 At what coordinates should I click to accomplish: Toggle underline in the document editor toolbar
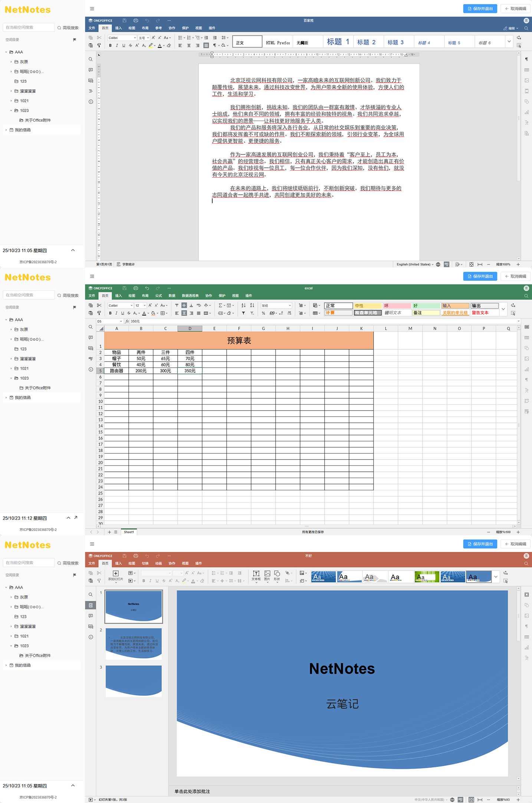click(124, 46)
